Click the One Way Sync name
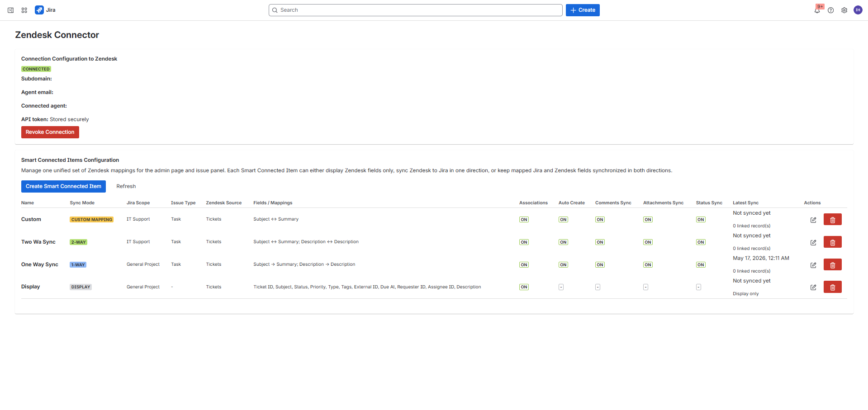 40,264
